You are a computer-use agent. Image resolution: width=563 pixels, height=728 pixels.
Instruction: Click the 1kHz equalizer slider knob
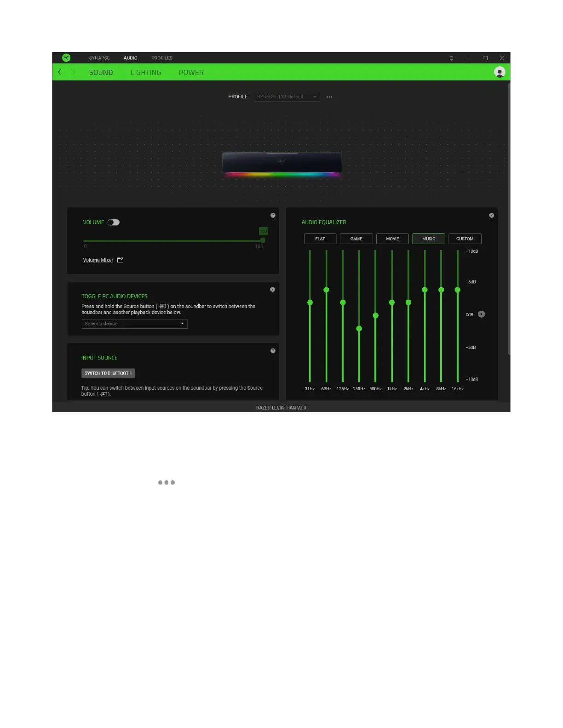(392, 302)
